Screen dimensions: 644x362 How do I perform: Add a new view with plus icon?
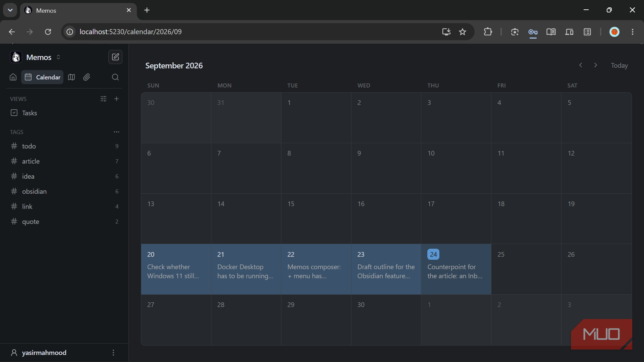pyautogui.click(x=117, y=99)
